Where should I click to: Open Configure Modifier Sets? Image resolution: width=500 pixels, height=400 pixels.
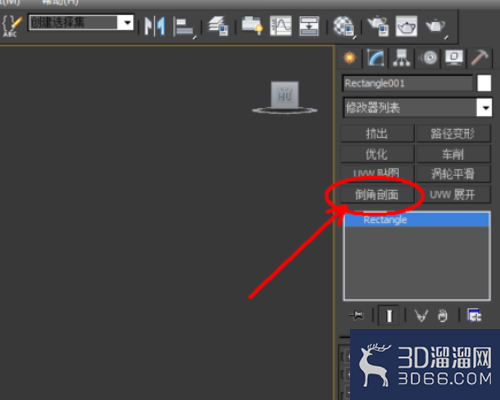pos(474,315)
